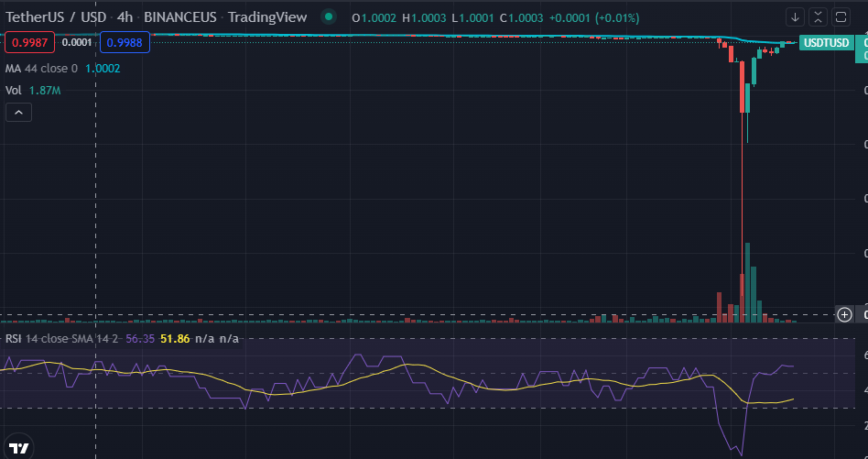
Task: Click the +0.0001 (+0.01%) change value
Action: point(594,17)
